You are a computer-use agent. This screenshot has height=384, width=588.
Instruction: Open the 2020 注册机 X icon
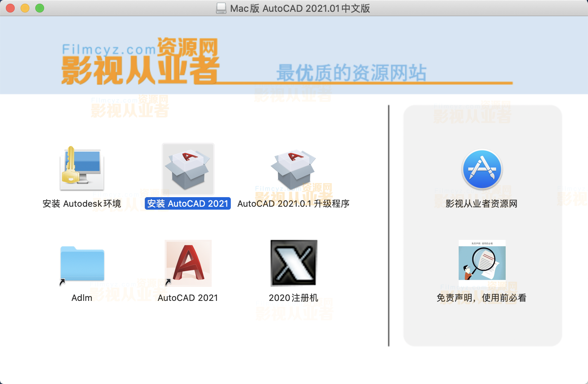click(294, 263)
